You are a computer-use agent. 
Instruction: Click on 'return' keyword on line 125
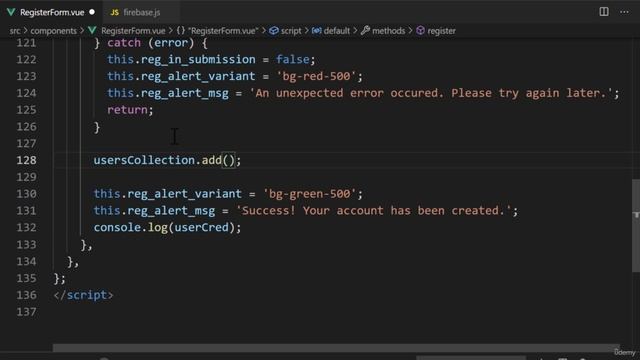click(x=127, y=110)
